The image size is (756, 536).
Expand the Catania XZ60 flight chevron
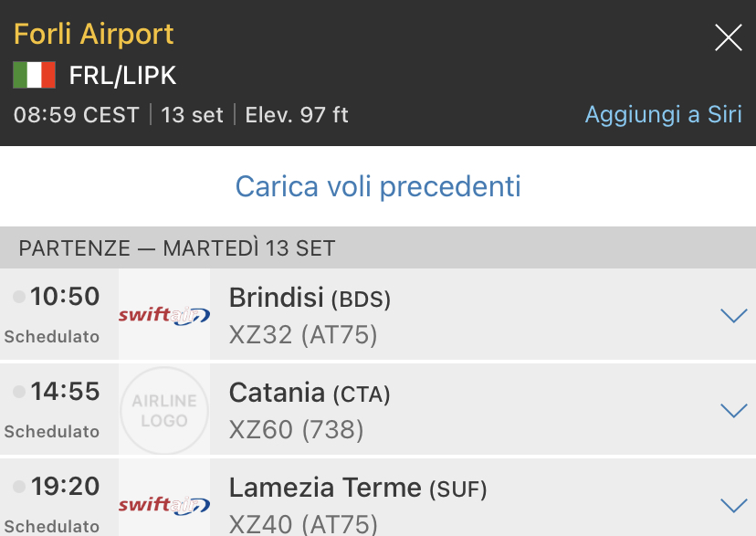[733, 411]
